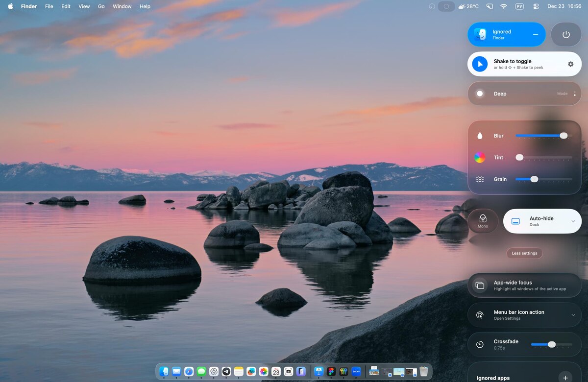Click the Crossfade slider handle
588x382 pixels.
point(552,344)
